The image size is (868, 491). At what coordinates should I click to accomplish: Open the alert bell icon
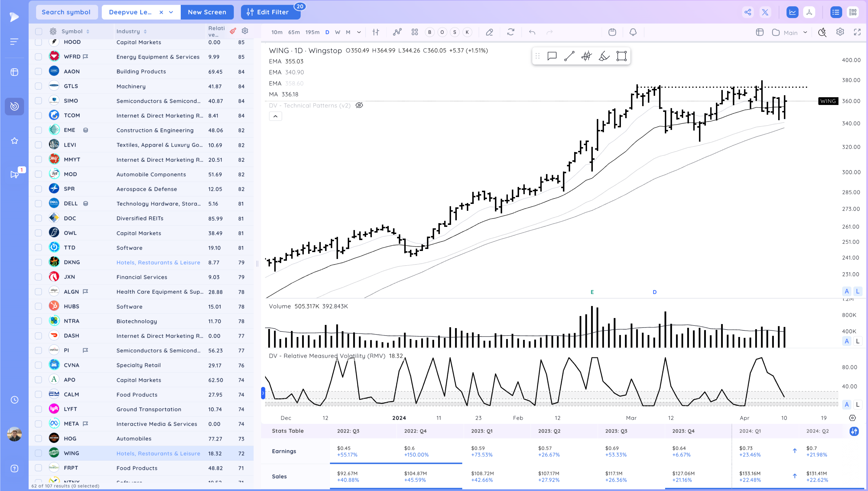point(633,32)
